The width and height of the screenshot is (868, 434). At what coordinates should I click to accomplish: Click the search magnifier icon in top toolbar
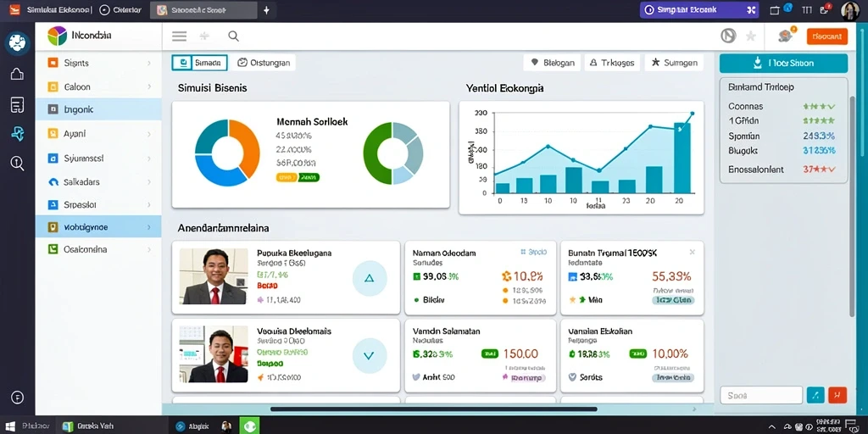[x=234, y=36]
